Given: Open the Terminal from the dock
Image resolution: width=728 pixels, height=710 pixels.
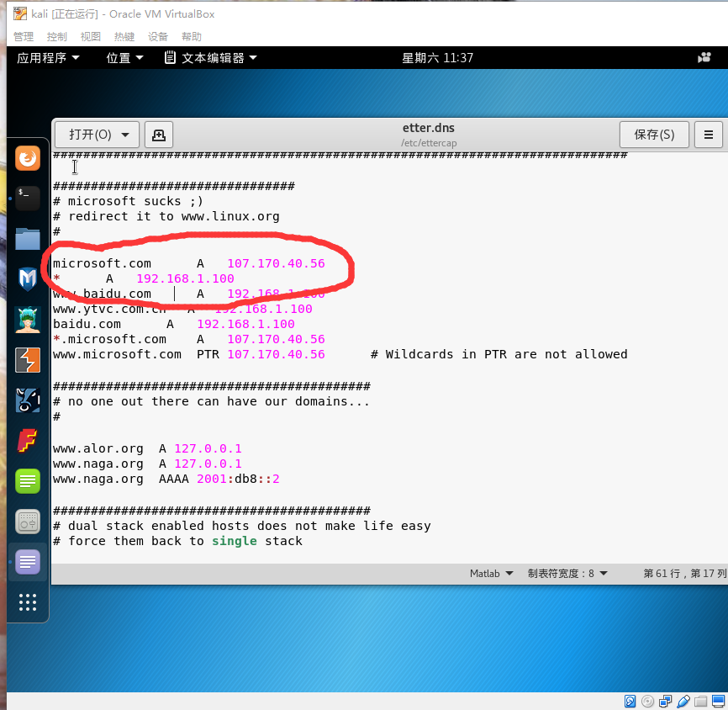Looking at the screenshot, I should point(28,198).
